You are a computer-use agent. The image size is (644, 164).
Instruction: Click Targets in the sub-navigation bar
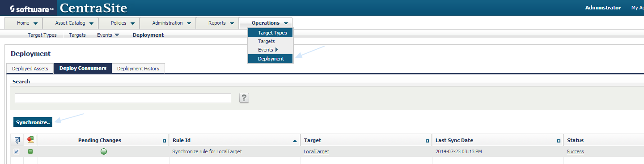(x=77, y=35)
